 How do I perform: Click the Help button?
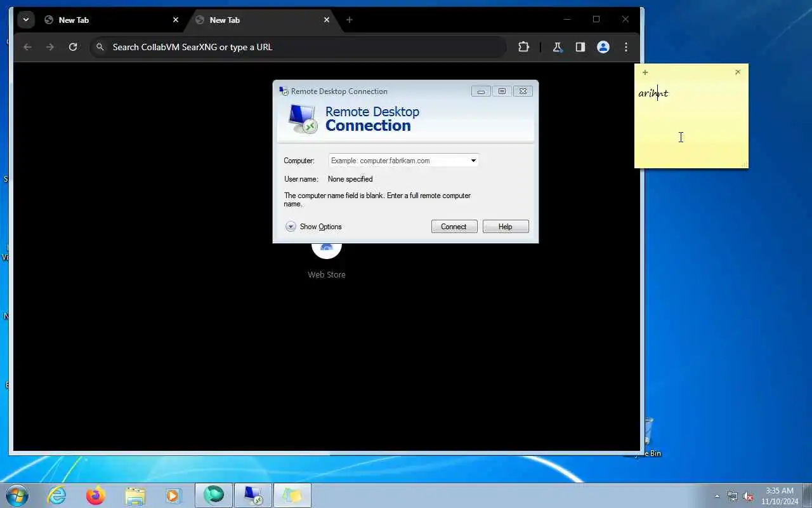click(506, 227)
